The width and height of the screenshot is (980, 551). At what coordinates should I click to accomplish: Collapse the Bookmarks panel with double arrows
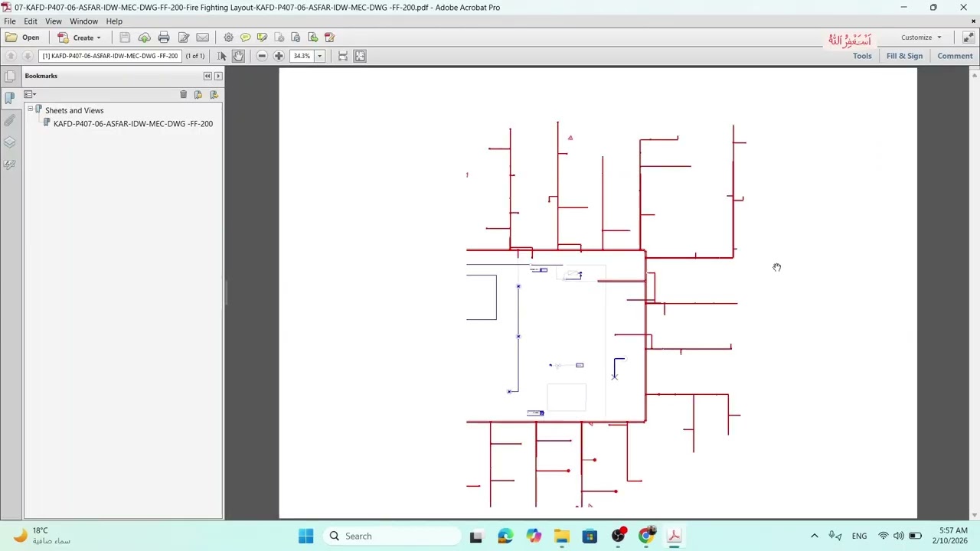tap(207, 76)
